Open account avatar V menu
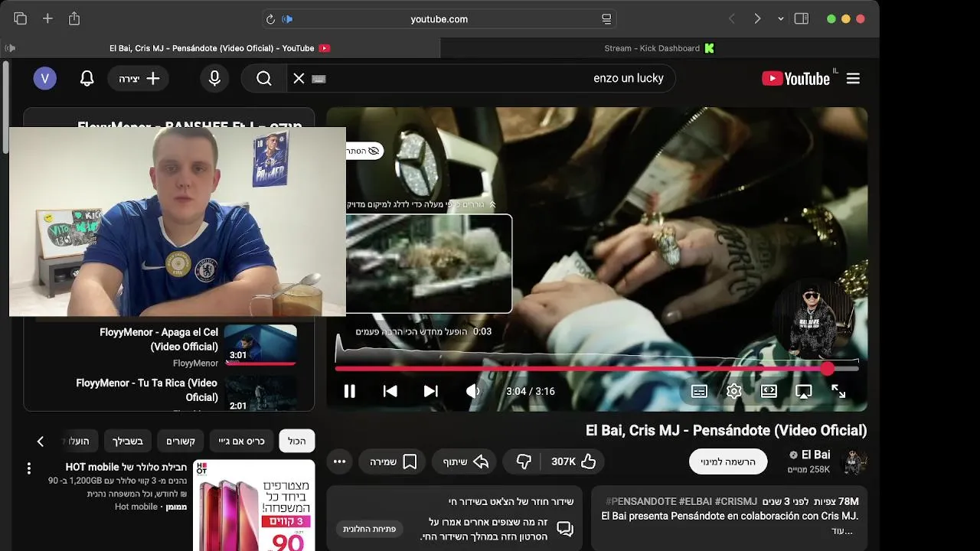The image size is (980, 551). coord(44,78)
